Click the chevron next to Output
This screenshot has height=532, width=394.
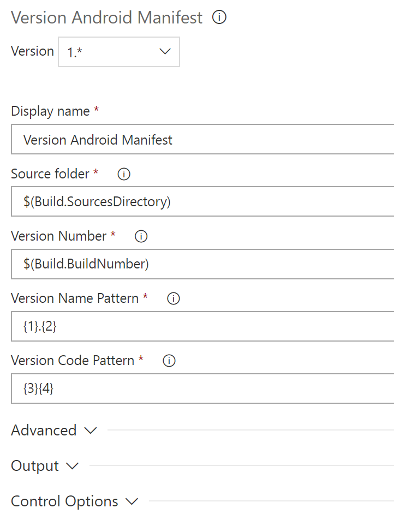coord(72,466)
